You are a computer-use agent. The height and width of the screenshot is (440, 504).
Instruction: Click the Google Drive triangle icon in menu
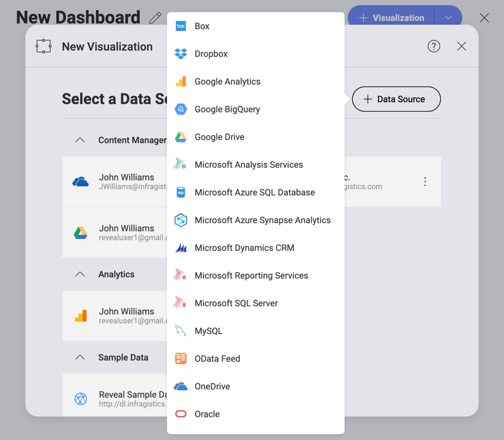181,137
